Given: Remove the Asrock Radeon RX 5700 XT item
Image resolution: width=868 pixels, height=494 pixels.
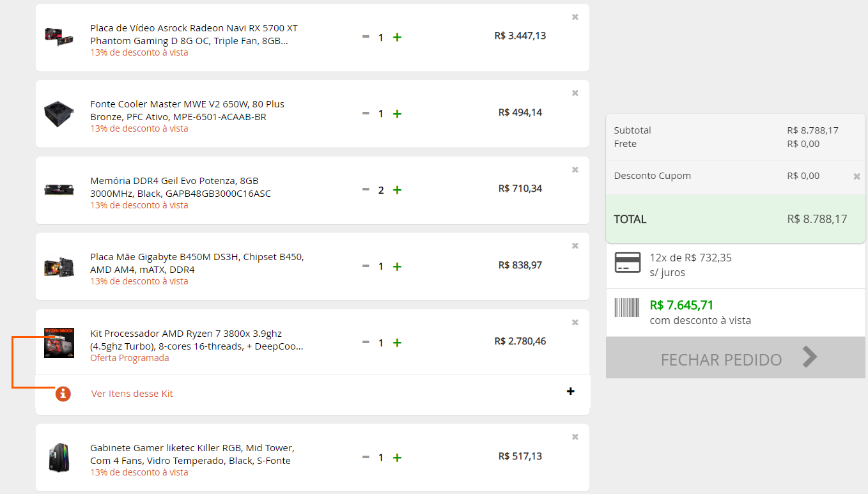Looking at the screenshot, I should point(575,17).
